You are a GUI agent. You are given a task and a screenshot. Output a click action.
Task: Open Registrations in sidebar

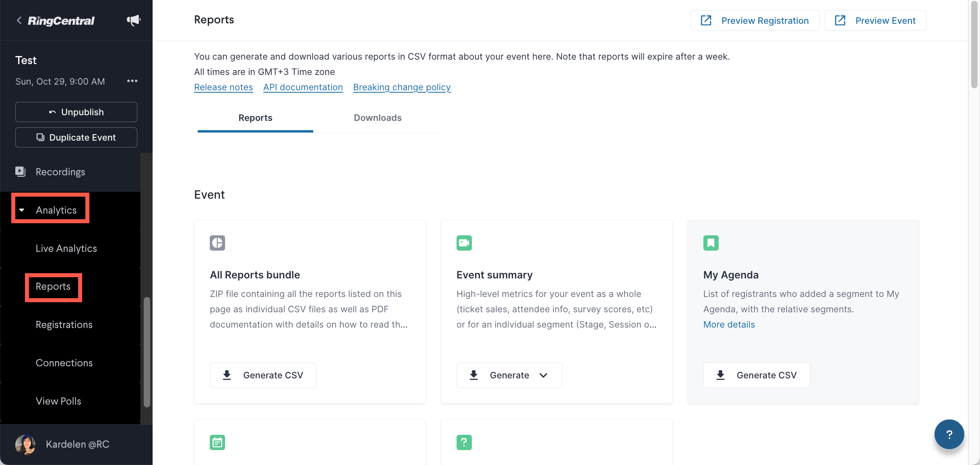pos(64,325)
